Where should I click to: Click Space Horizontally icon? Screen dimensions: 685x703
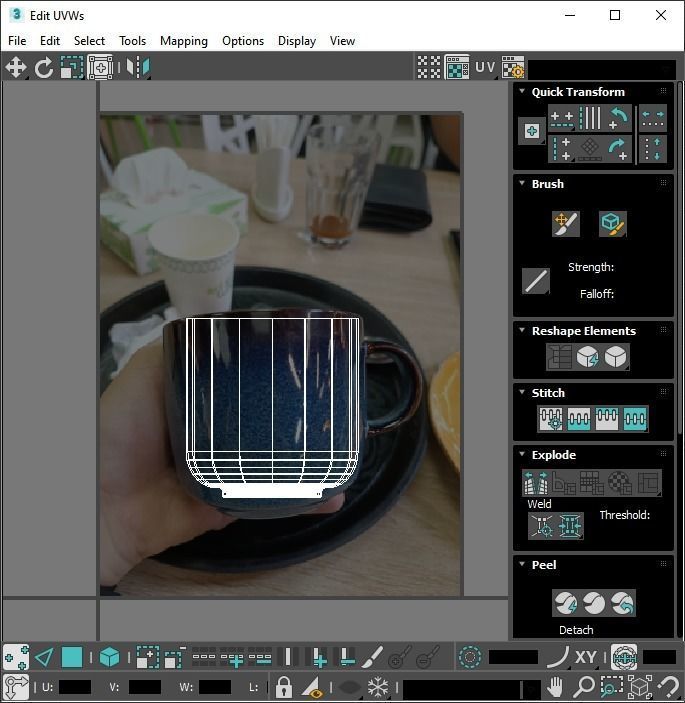(653, 118)
